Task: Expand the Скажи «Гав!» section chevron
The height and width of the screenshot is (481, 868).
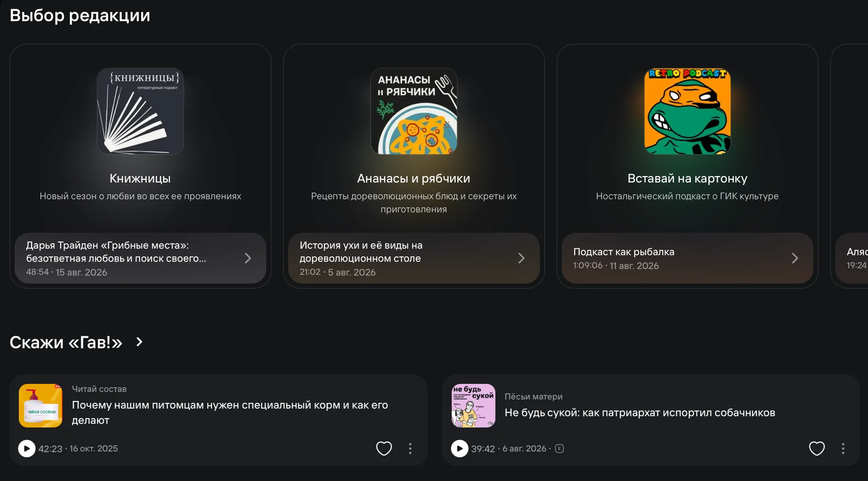Action: point(139,342)
